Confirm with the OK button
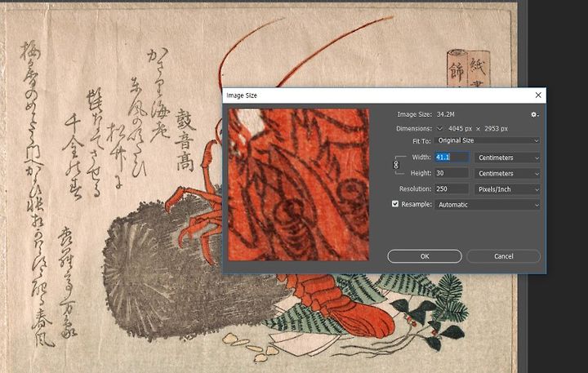The height and width of the screenshot is (373, 588). (x=425, y=256)
